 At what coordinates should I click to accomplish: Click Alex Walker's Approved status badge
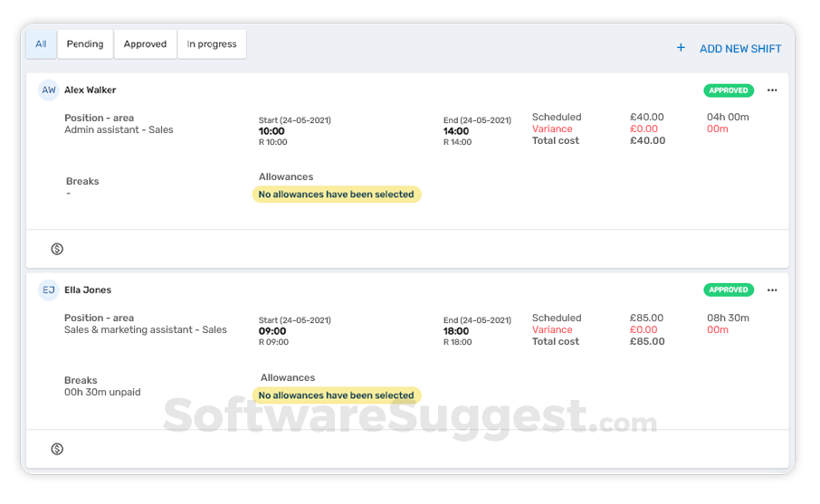[729, 90]
